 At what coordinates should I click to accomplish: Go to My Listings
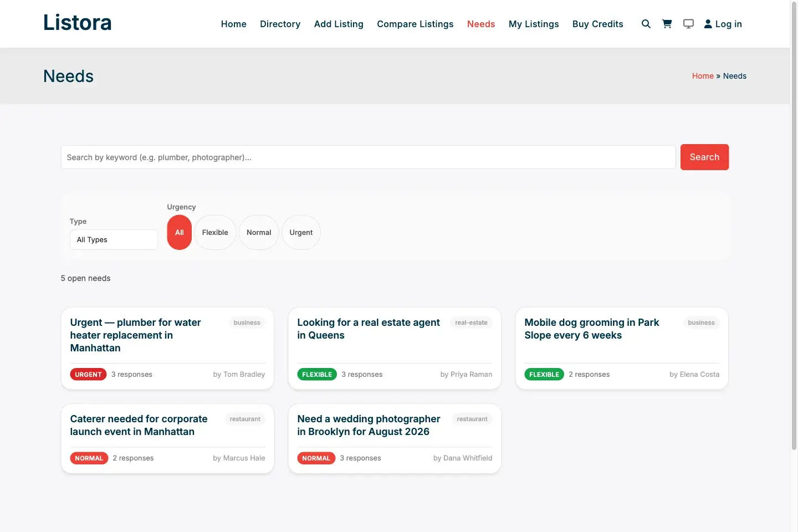[534, 24]
